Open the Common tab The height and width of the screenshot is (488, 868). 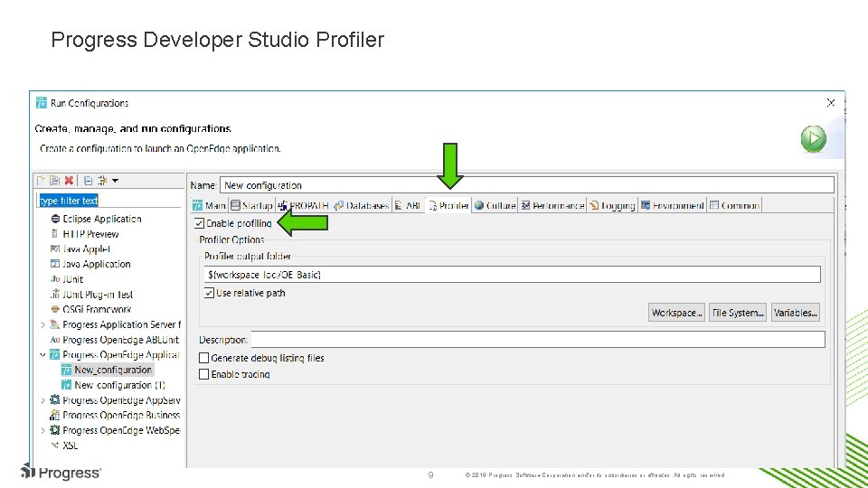(734, 205)
